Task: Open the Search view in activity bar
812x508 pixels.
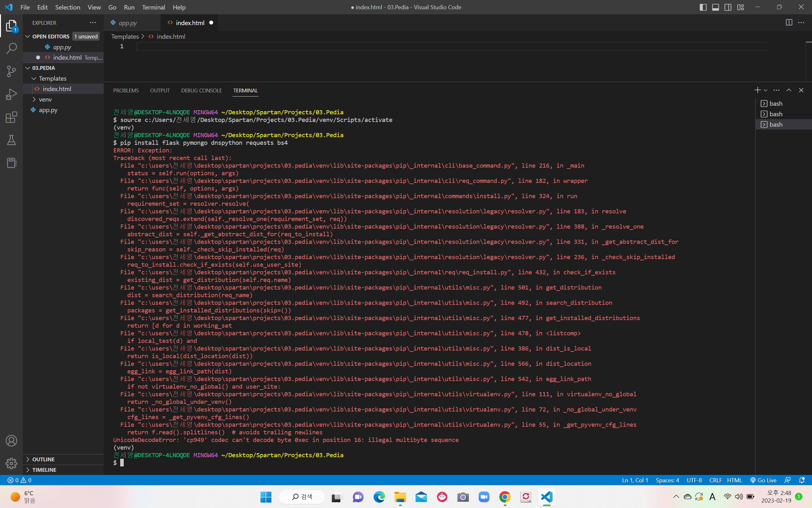Action: 11,48
